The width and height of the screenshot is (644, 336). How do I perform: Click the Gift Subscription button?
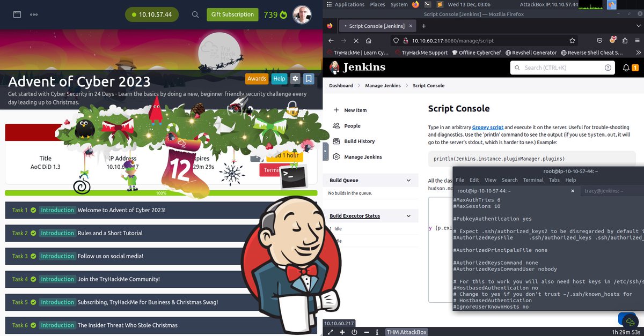(x=232, y=14)
